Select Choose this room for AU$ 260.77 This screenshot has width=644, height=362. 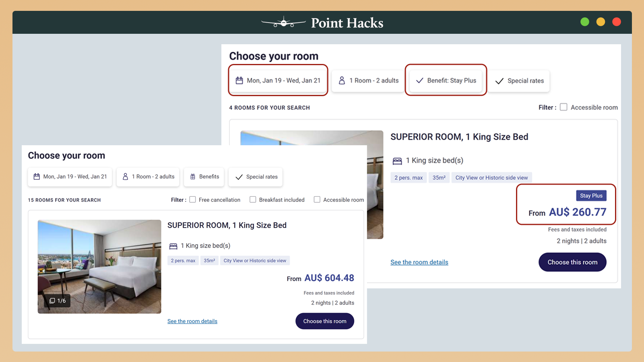point(572,262)
